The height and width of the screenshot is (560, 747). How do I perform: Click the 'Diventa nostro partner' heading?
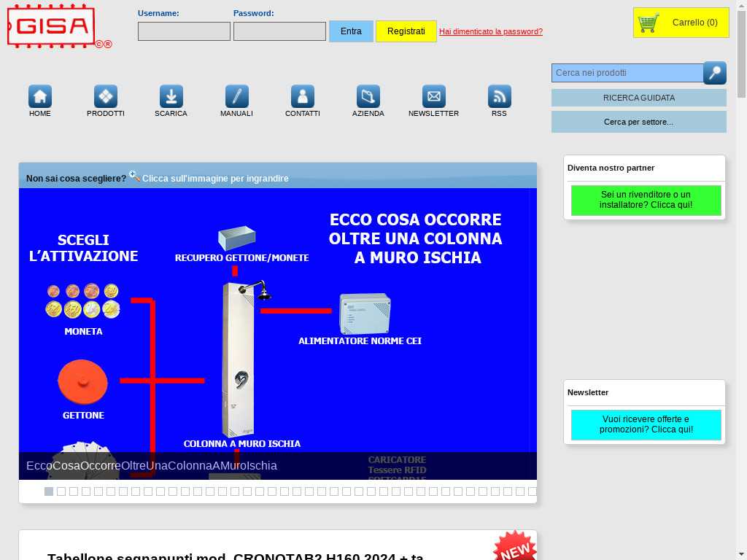point(611,168)
